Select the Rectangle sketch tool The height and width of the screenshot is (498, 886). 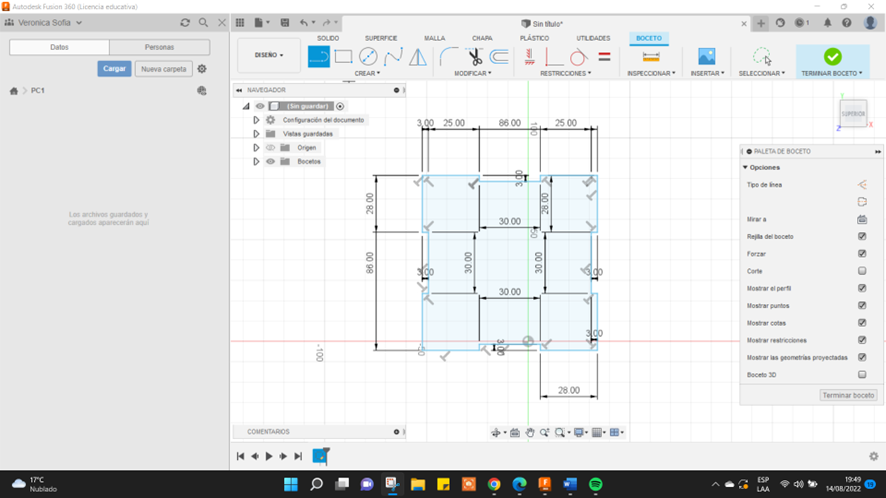[x=343, y=57]
